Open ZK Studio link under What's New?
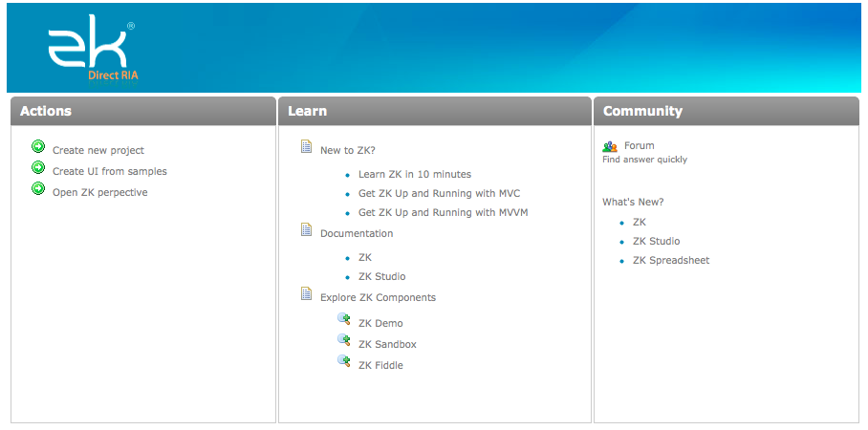Viewport: 868px width, 430px height. pyautogui.click(x=656, y=242)
